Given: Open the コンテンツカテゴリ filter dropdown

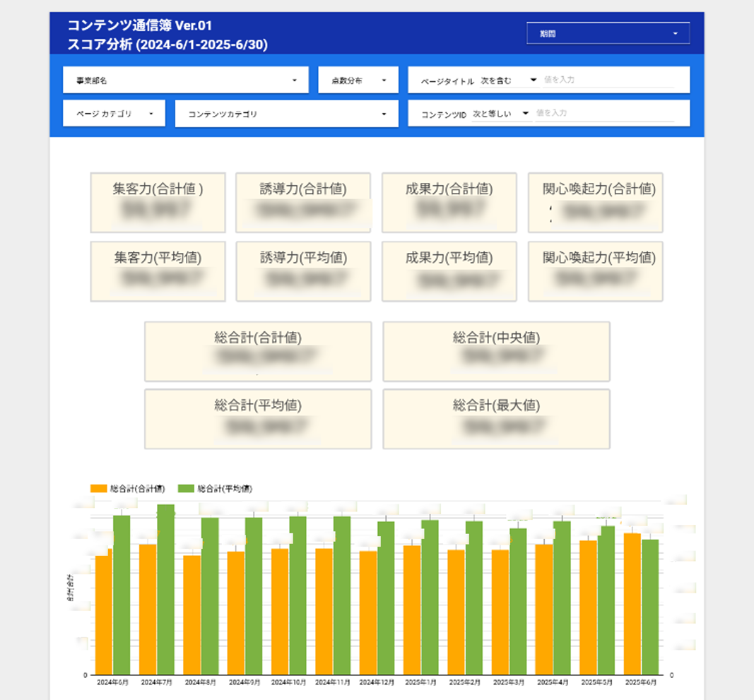Looking at the screenshot, I should click(x=286, y=114).
